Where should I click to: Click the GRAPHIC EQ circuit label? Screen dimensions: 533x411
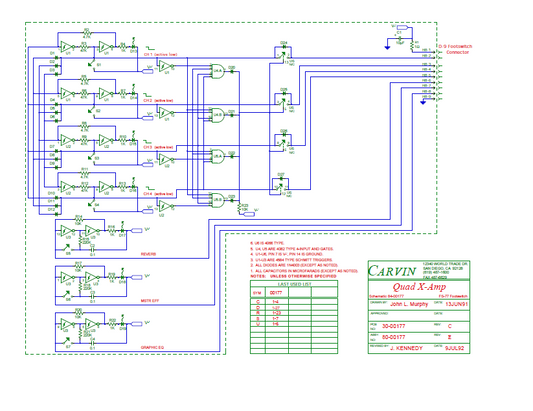tap(152, 347)
